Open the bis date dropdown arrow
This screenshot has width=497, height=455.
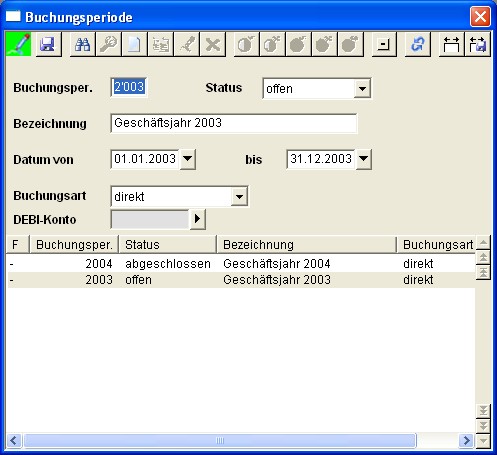click(363, 159)
